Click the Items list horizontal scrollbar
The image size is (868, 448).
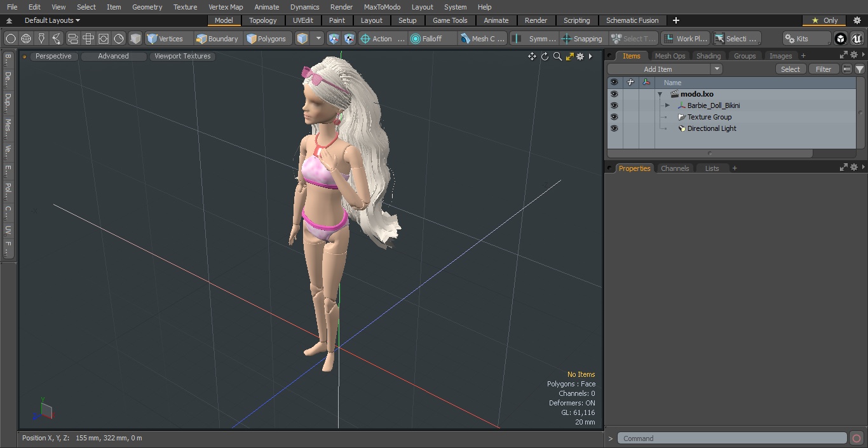pos(710,153)
